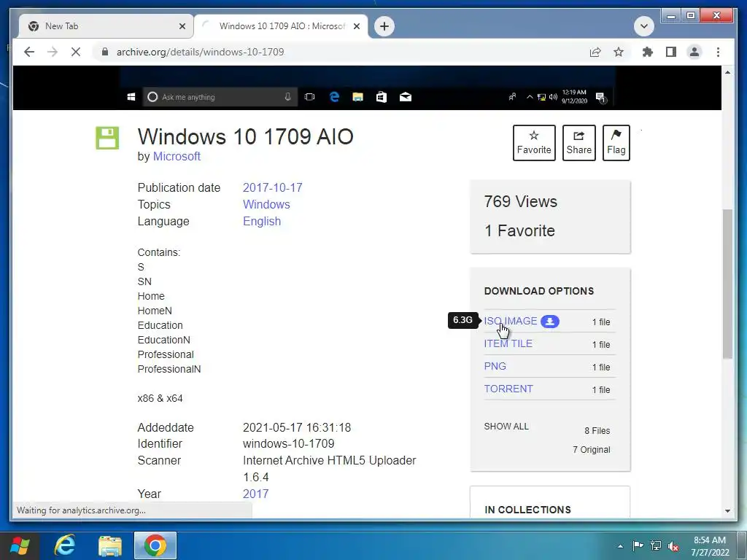Click the page scrollbar down arrow

point(727,511)
